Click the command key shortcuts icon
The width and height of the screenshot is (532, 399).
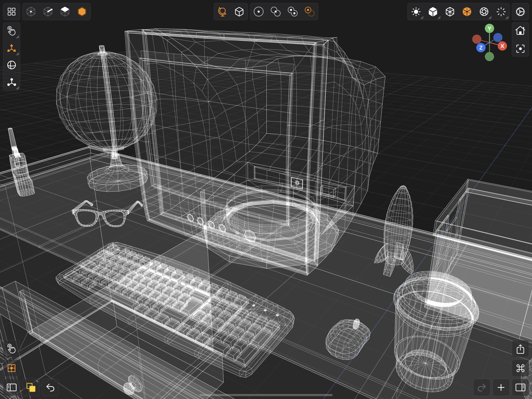click(x=520, y=368)
